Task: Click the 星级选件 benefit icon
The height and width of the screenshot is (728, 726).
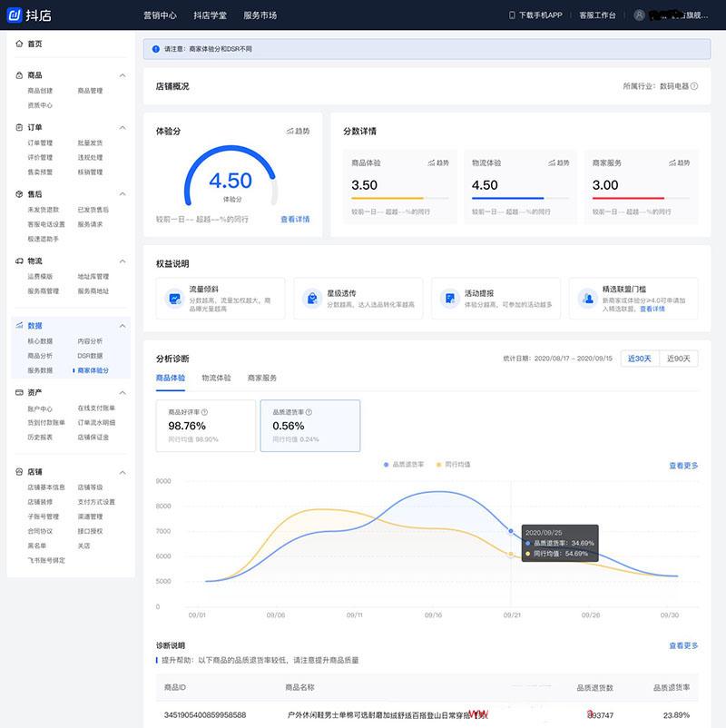Action: tap(312, 298)
